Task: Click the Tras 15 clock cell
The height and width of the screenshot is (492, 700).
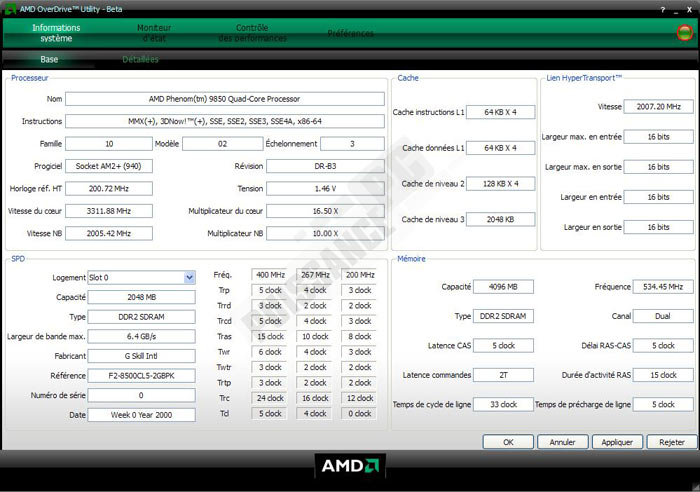Action: pos(270,337)
